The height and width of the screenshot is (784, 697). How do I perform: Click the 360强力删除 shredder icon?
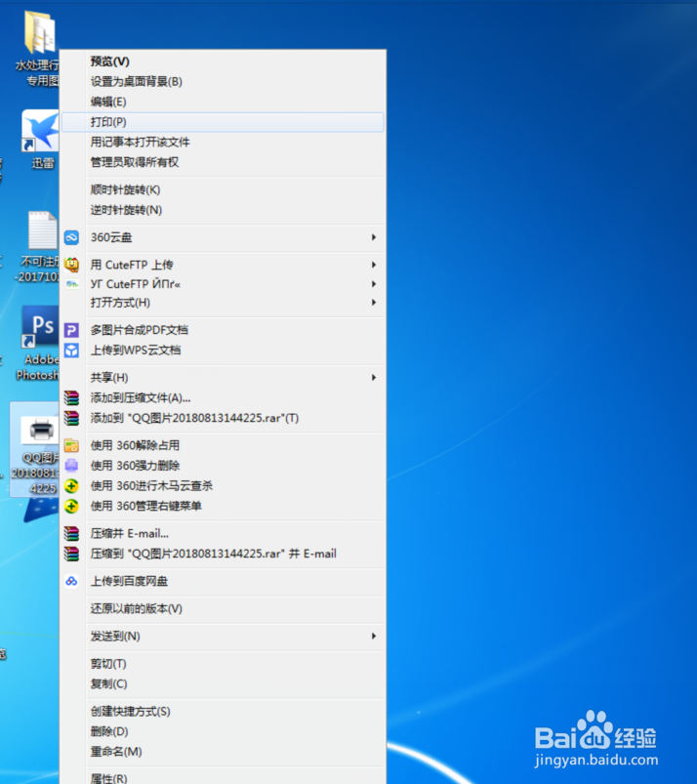pos(71,466)
